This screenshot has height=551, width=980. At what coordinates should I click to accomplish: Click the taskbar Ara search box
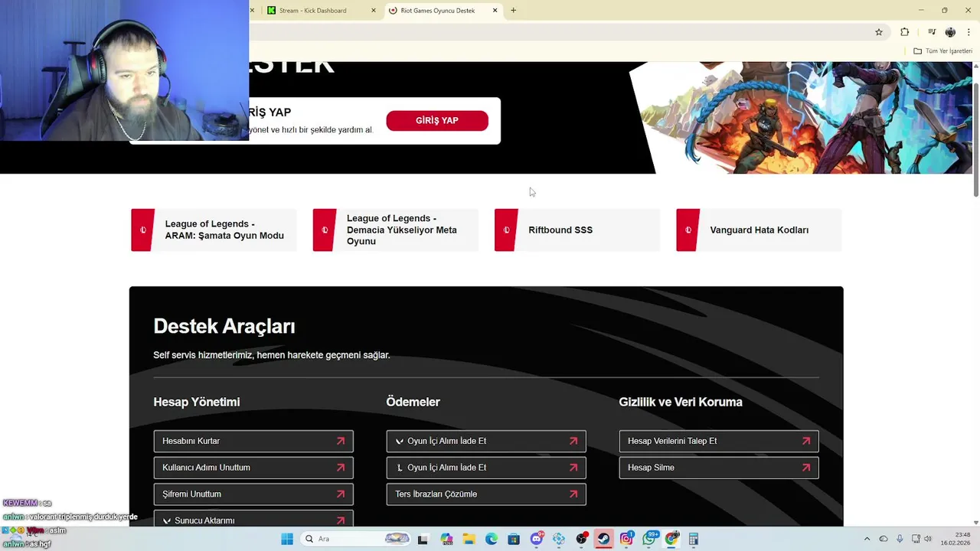point(357,539)
